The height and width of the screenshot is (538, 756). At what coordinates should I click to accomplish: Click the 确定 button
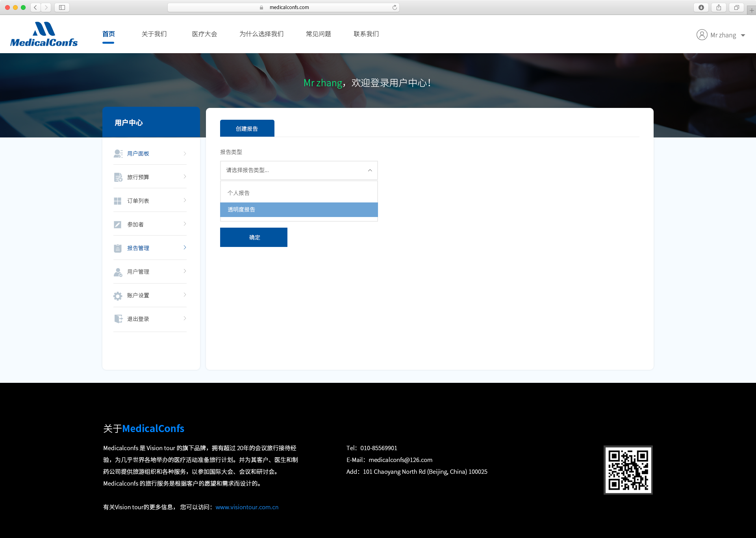(x=254, y=237)
